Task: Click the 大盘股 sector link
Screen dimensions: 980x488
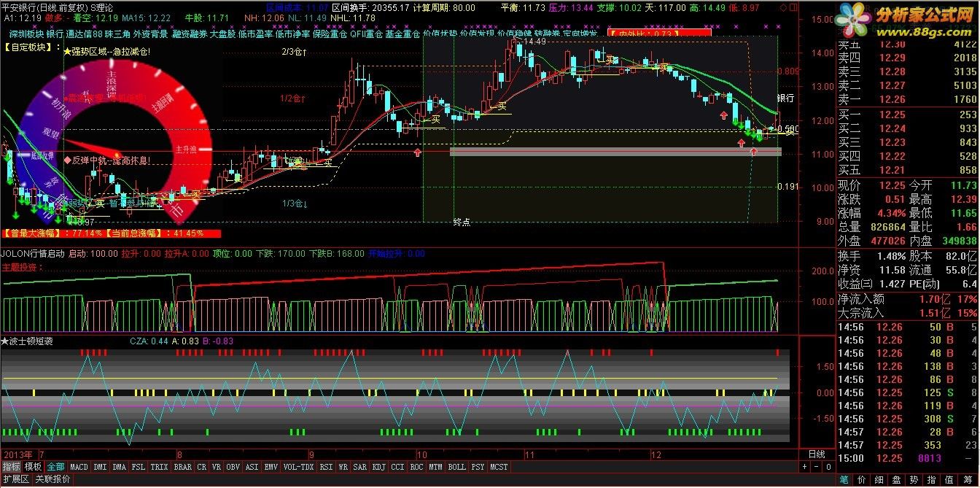Action: click(222, 34)
